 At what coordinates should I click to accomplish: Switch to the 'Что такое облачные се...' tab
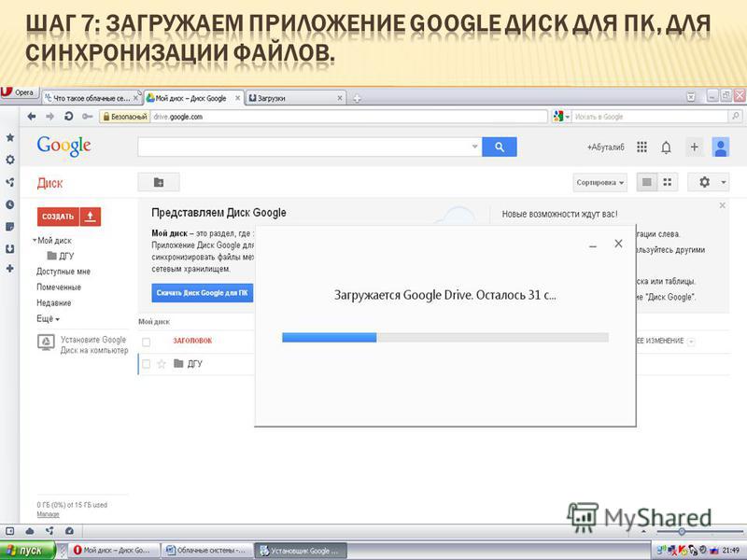91,98
